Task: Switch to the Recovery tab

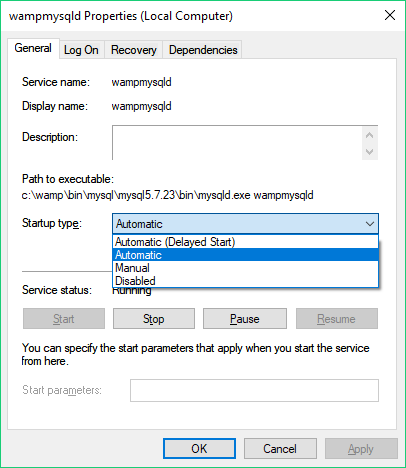Action: [x=133, y=50]
